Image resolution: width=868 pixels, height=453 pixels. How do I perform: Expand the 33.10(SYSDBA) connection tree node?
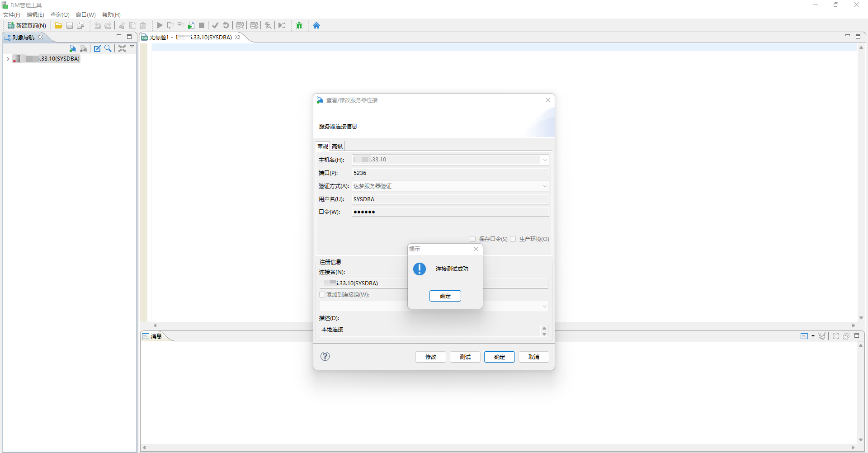pyautogui.click(x=8, y=59)
